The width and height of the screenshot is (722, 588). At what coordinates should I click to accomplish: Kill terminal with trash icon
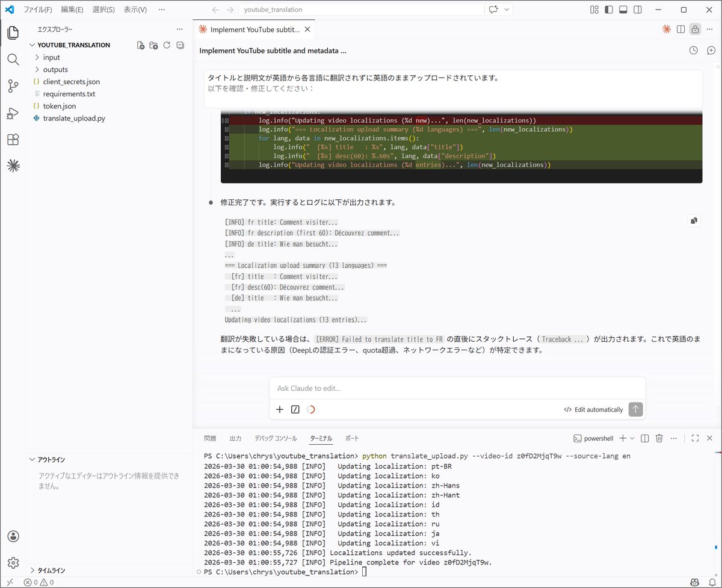tap(659, 438)
